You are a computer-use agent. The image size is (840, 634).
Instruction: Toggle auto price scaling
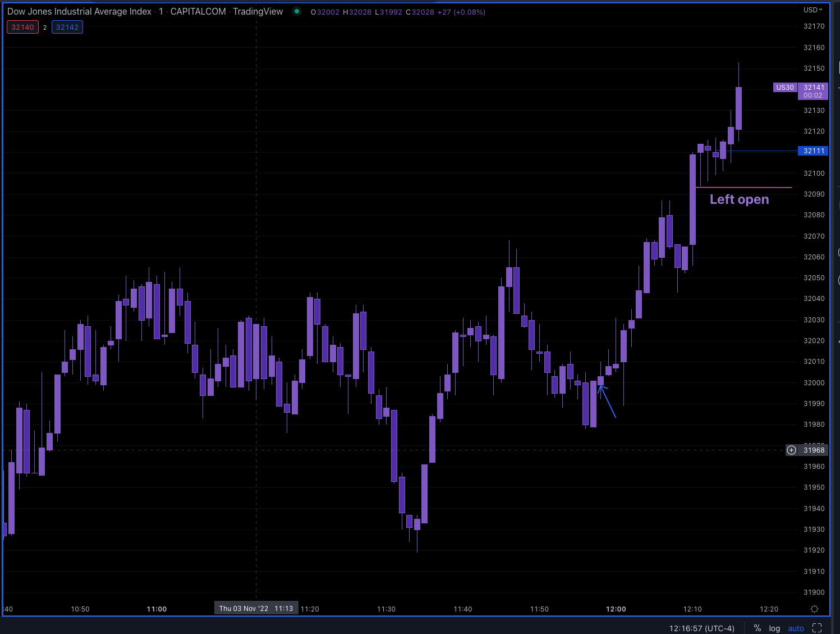pos(796,628)
